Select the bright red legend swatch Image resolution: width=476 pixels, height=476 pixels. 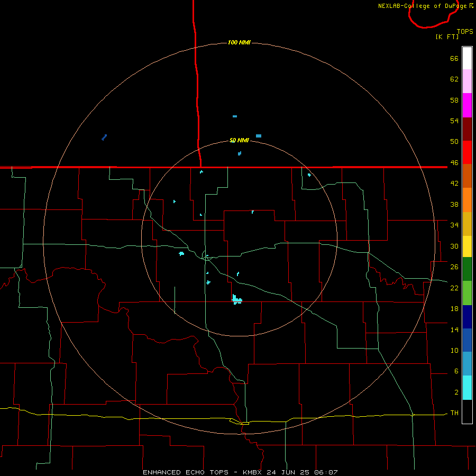467,152
